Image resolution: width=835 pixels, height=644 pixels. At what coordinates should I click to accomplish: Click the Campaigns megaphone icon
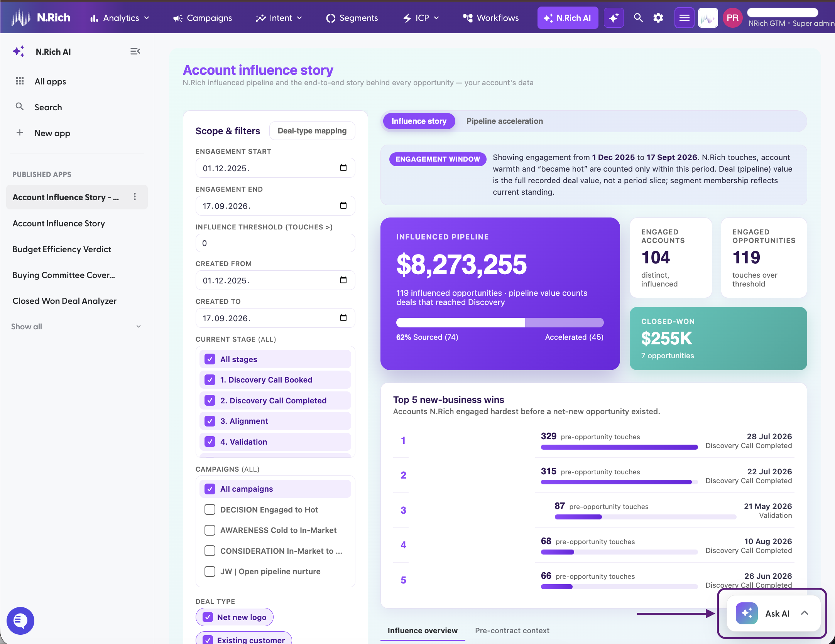(177, 18)
